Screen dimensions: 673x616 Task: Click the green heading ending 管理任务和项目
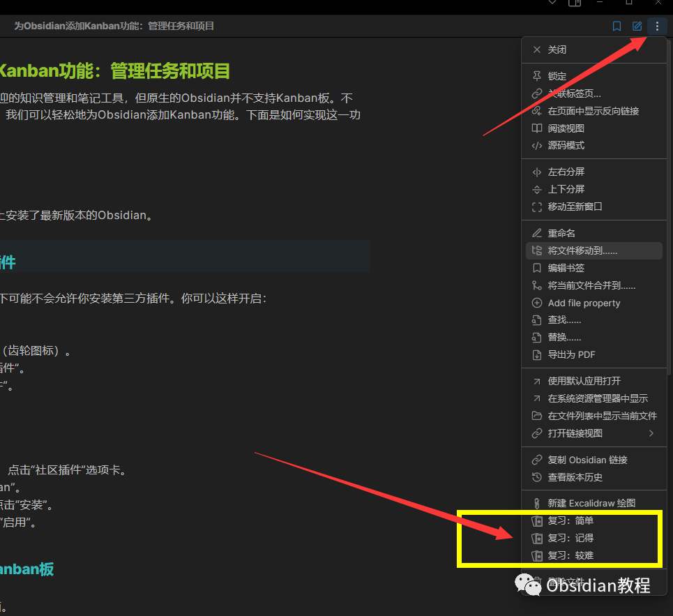tap(115, 71)
